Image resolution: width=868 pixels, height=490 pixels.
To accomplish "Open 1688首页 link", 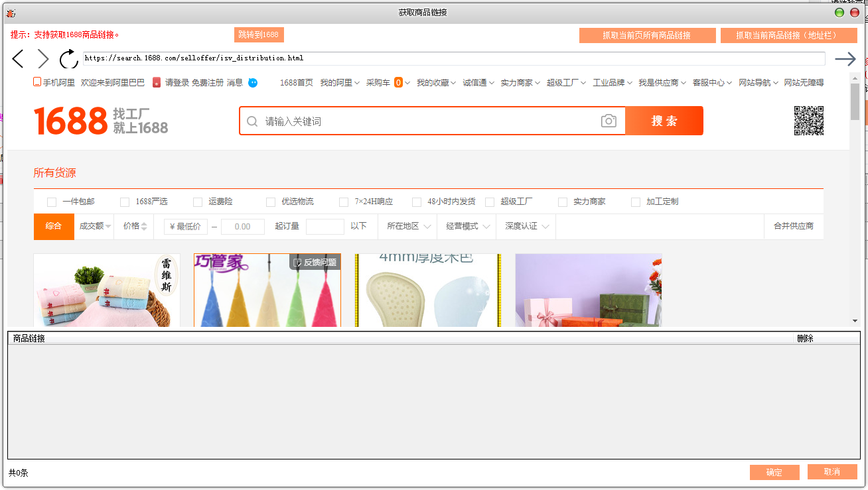I will [x=296, y=83].
